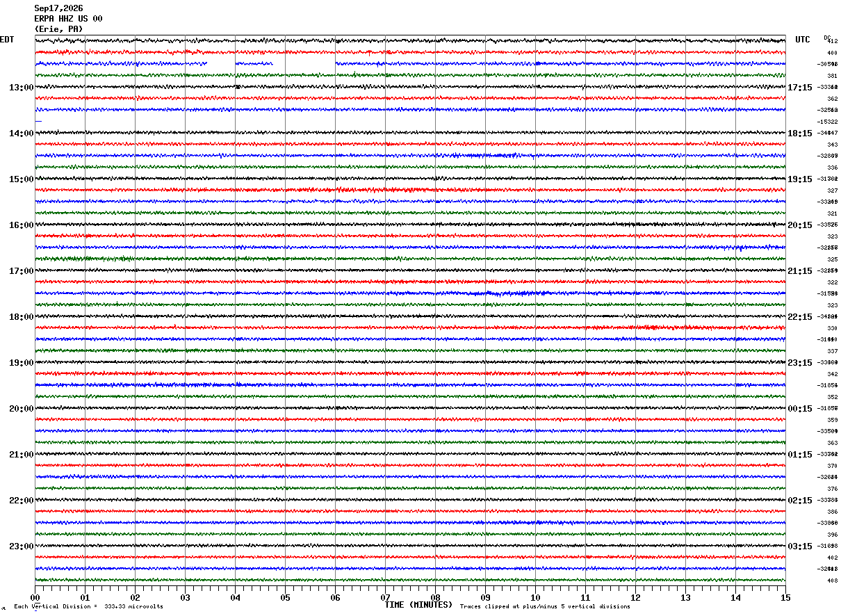Click the (Erie, PA) location text

coord(58,29)
